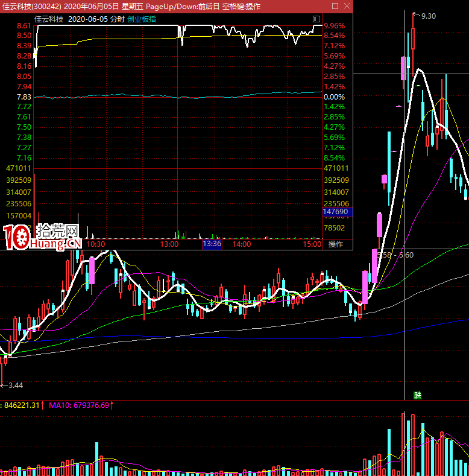The image size is (469, 476).
Task: Click the green 跌 marker icon
Action: pyautogui.click(x=417, y=395)
